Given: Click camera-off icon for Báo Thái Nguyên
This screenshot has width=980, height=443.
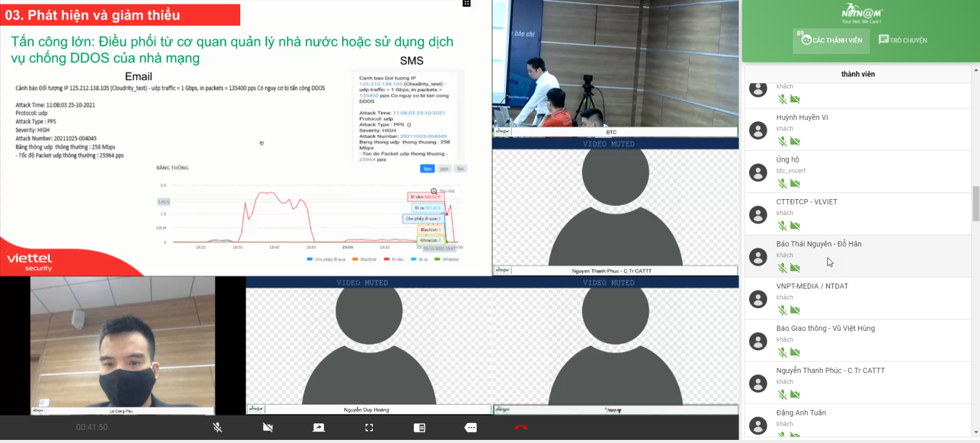Looking at the screenshot, I should pos(795,268).
